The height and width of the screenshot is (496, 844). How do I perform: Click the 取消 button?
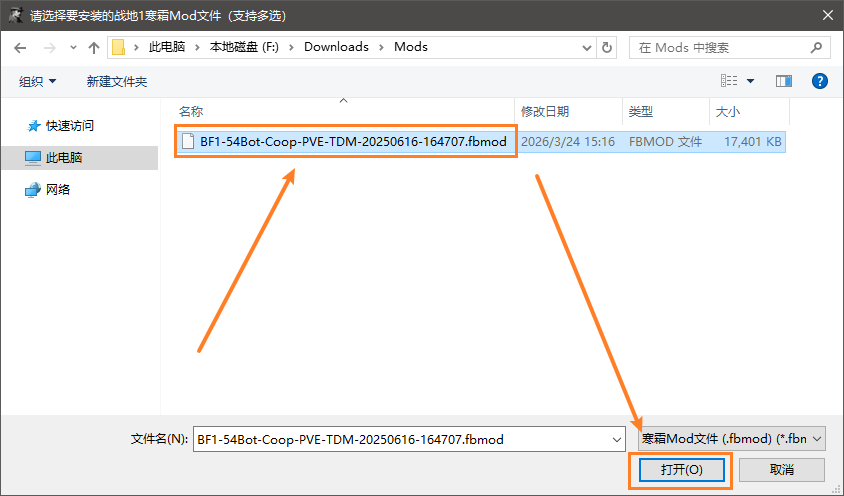[782, 469]
